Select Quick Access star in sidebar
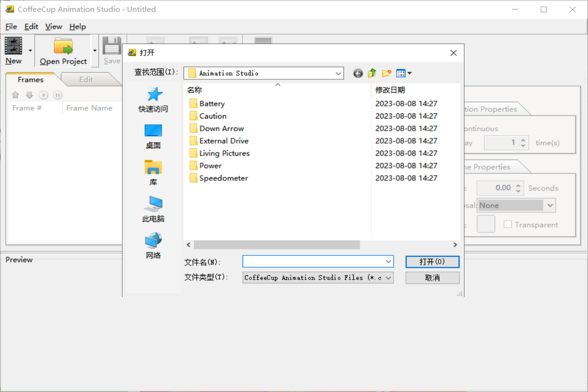588x392 pixels. tap(154, 95)
